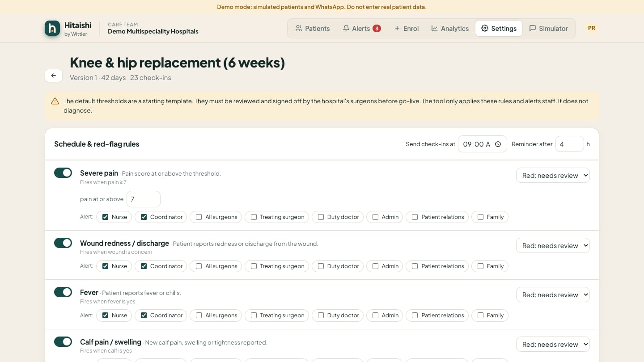Check Patient relations for Fever rule

[x=415, y=316]
